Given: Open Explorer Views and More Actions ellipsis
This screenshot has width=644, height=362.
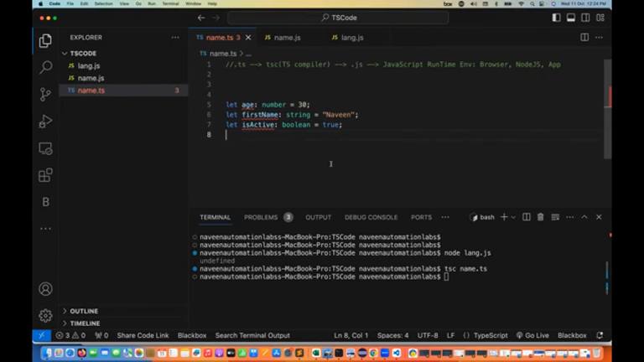Looking at the screenshot, I should 175,38.
